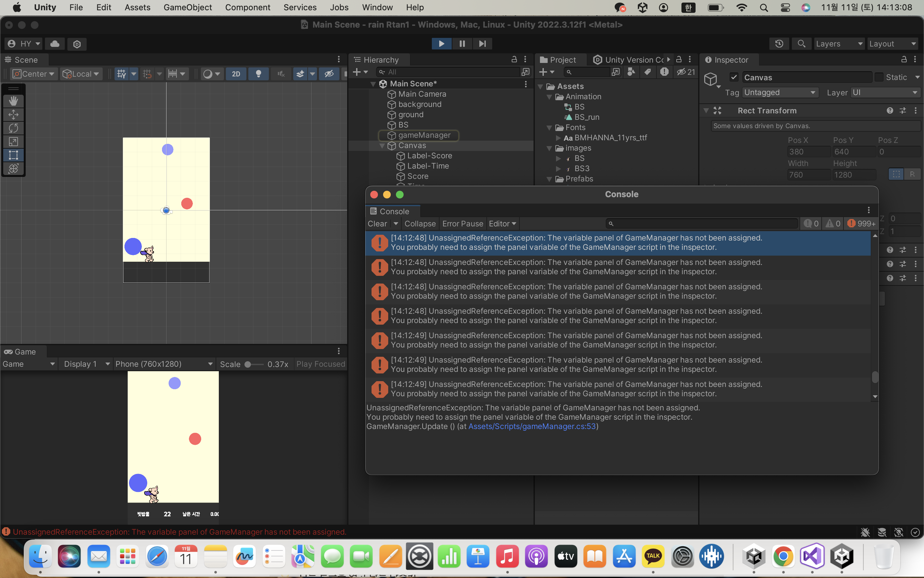Click the Hierarchy search field
The image size is (924, 578).
448,72
